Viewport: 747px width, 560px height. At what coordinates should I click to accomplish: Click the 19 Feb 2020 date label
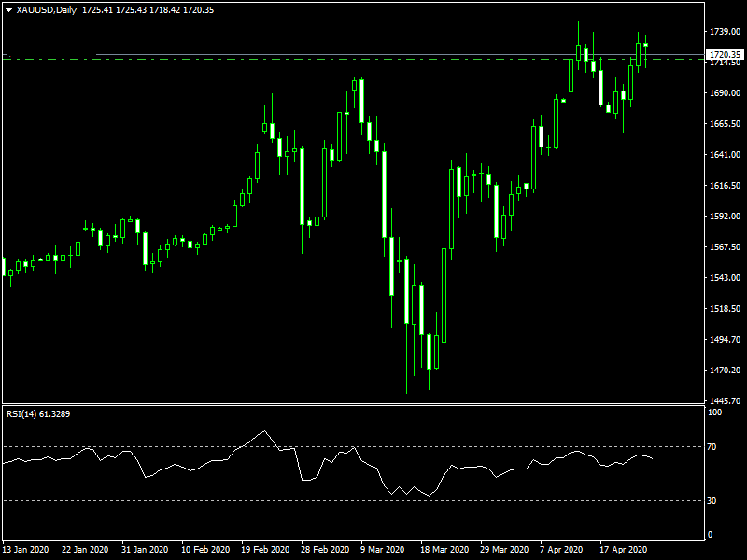pyautogui.click(x=265, y=550)
